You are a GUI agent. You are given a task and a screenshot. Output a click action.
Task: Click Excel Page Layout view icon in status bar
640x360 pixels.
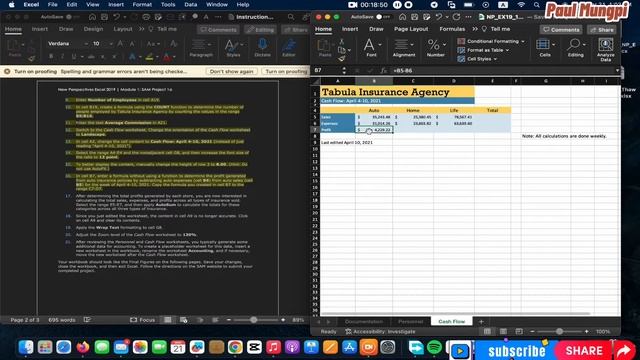click(503, 331)
